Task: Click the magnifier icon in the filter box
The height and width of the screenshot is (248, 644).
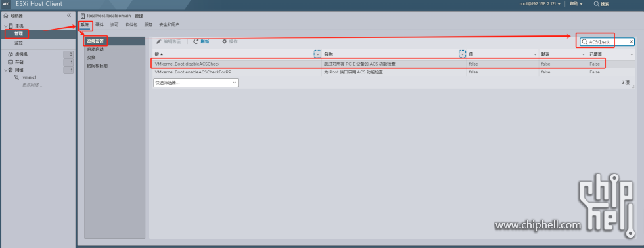Action: point(584,42)
